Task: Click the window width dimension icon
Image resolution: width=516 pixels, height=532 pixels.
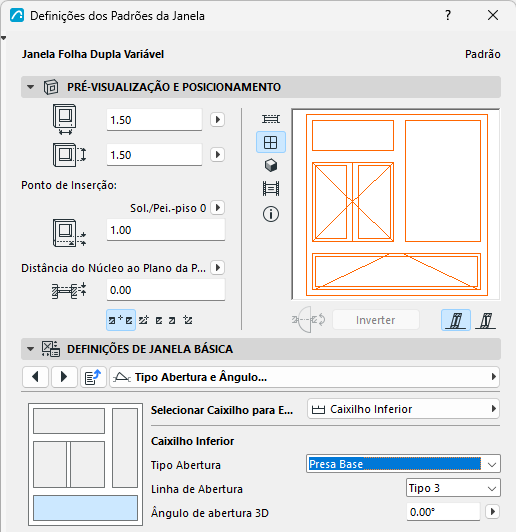Action: [64, 119]
